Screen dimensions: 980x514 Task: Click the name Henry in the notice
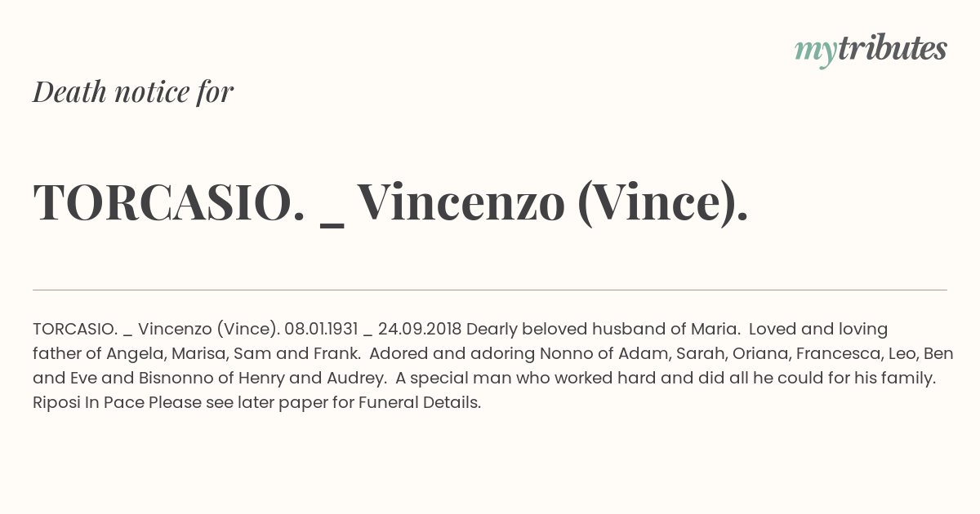tap(265, 379)
